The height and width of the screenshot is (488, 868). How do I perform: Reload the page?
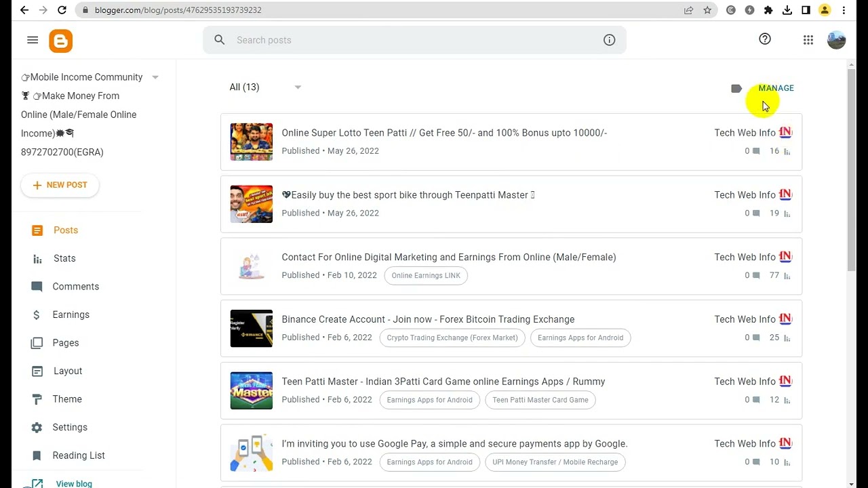pos(62,10)
